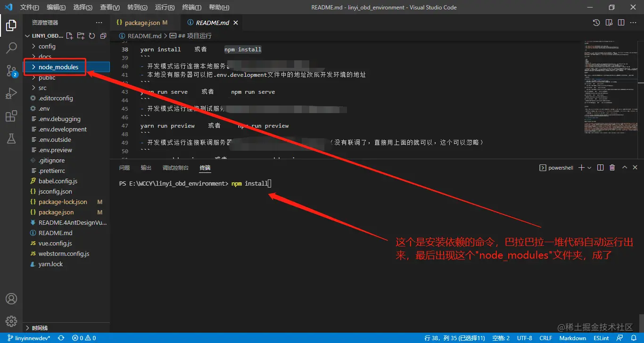Split the terminal panel
The image size is (644, 343).
pos(600,168)
